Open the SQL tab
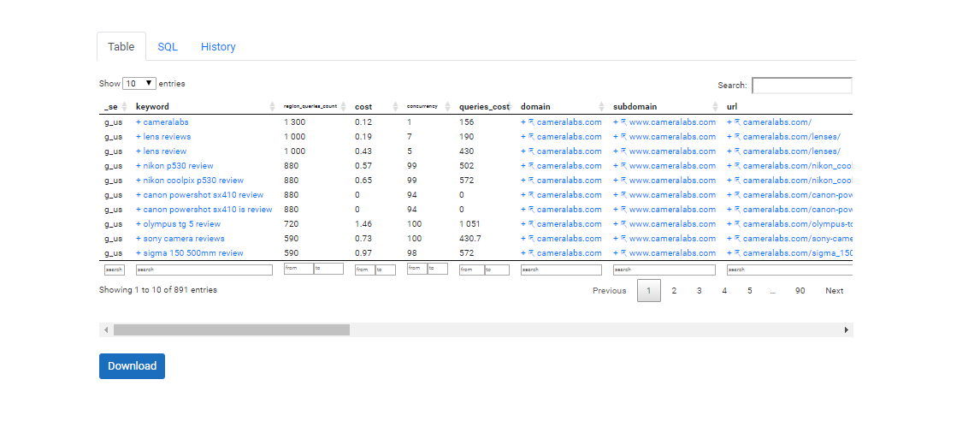 (168, 47)
